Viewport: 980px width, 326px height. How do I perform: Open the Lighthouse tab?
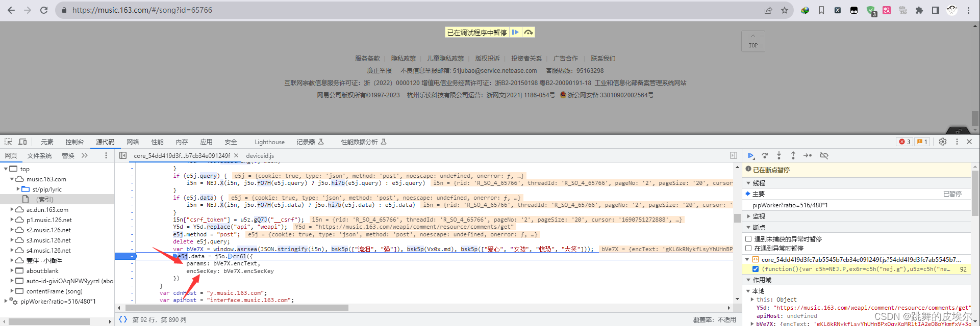pyautogui.click(x=269, y=142)
